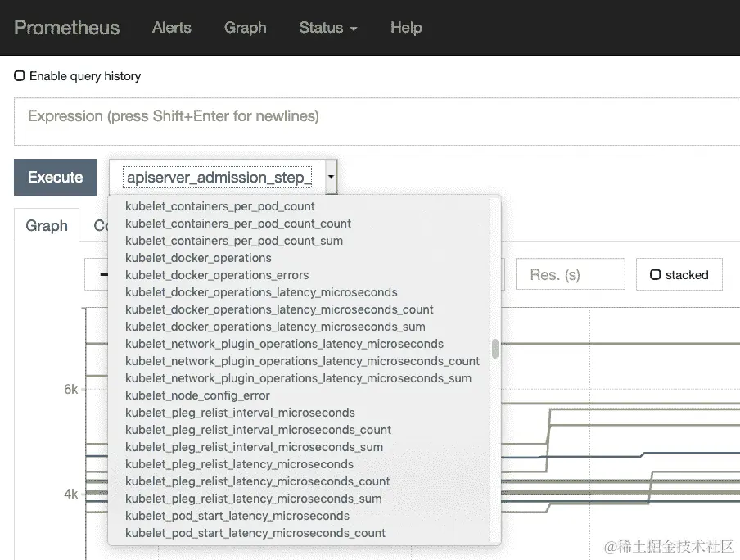Select kubelet_docker_operations_latency_microseconds_count metric
740x560 pixels.
(x=279, y=309)
